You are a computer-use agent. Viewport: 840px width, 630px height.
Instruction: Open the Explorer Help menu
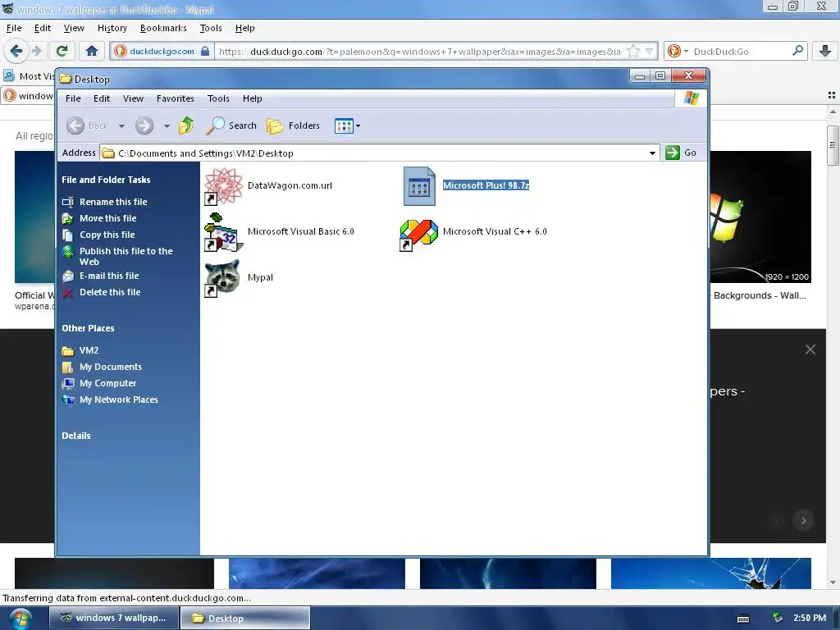point(252,98)
